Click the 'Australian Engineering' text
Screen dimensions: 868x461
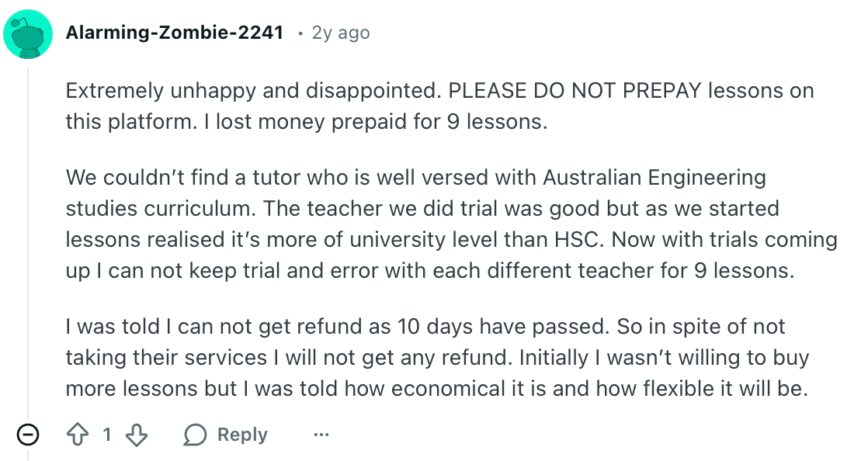click(x=654, y=178)
